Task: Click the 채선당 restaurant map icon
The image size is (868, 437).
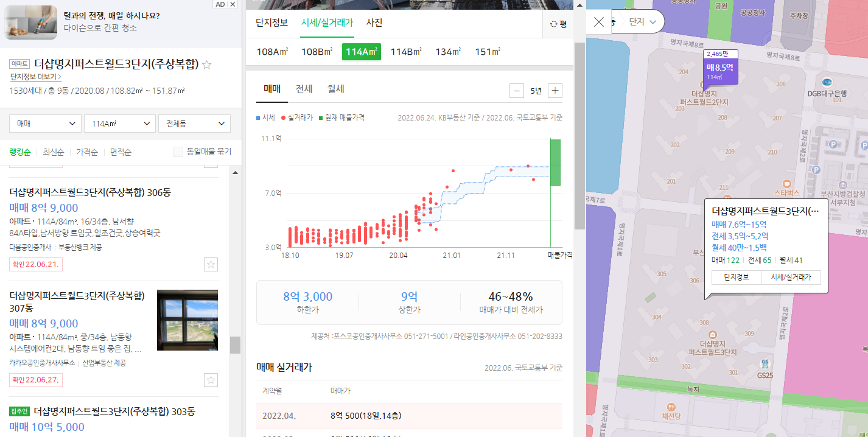Action: pos(671,406)
